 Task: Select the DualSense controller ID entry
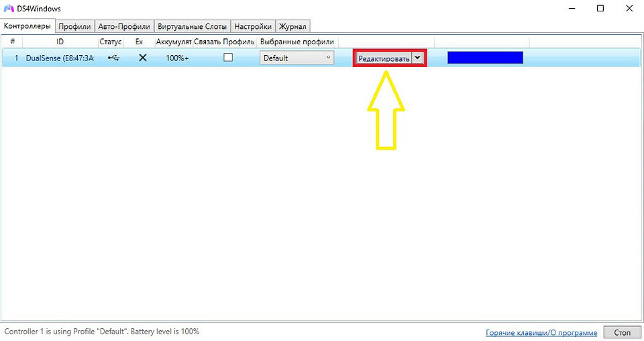pyautogui.click(x=60, y=58)
